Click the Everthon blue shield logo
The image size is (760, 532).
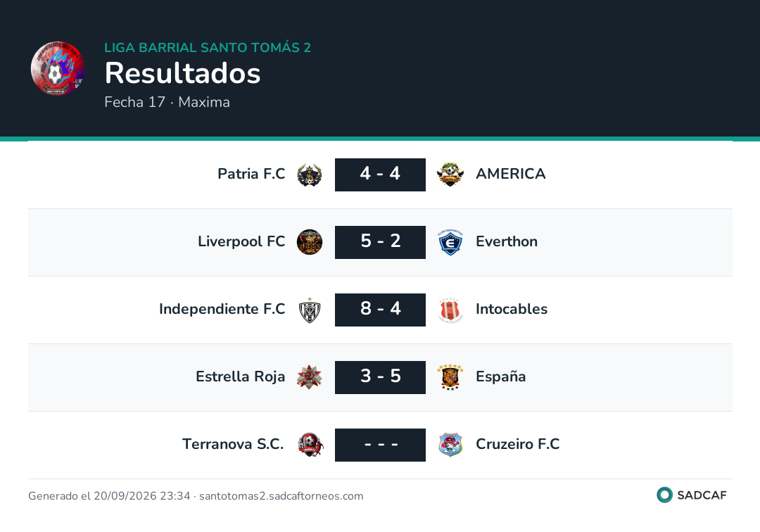(x=450, y=242)
